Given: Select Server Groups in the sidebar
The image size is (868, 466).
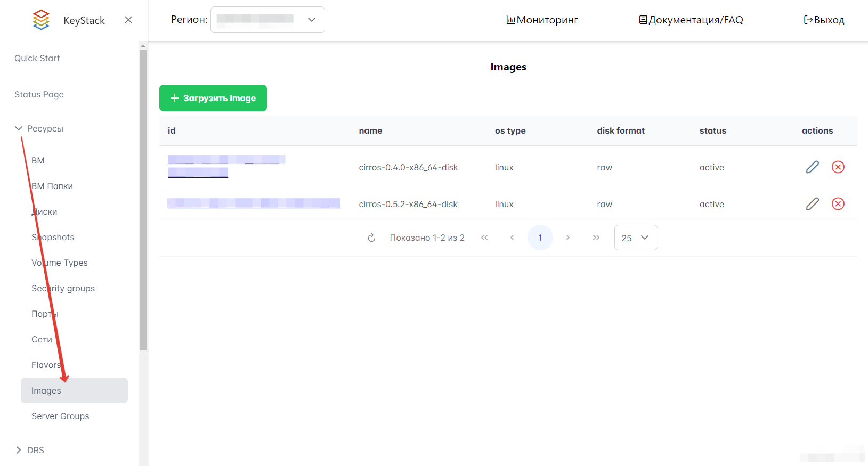Looking at the screenshot, I should 60,416.
